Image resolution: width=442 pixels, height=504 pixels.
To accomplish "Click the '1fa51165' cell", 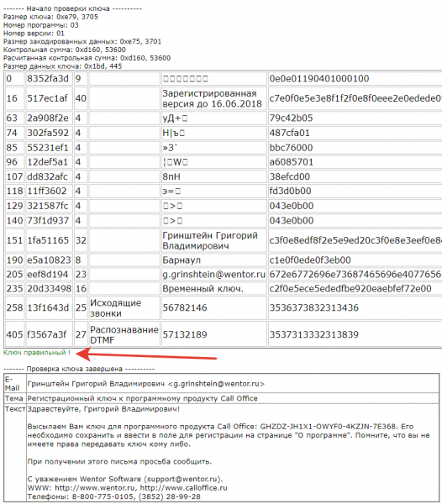I will pyautogui.click(x=50, y=240).
